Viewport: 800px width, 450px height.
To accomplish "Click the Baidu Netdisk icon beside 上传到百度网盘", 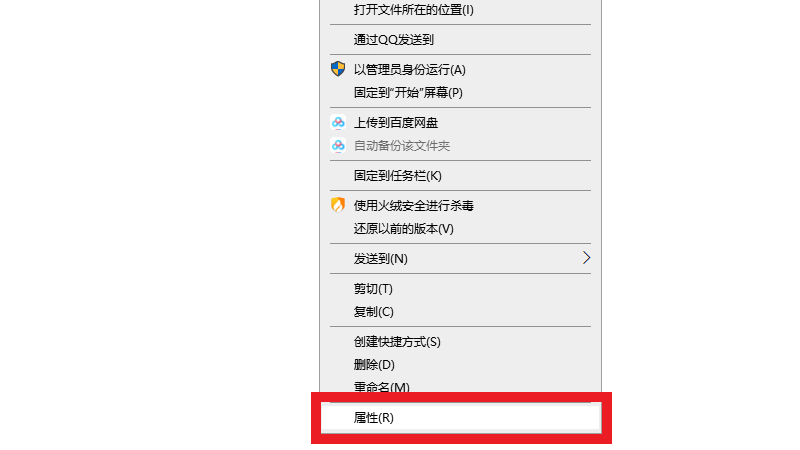I will point(338,122).
